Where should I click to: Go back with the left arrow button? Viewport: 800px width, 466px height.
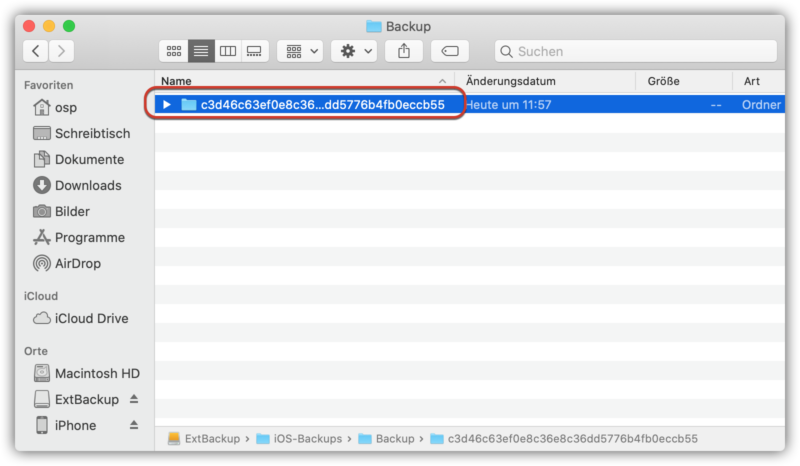[x=36, y=51]
